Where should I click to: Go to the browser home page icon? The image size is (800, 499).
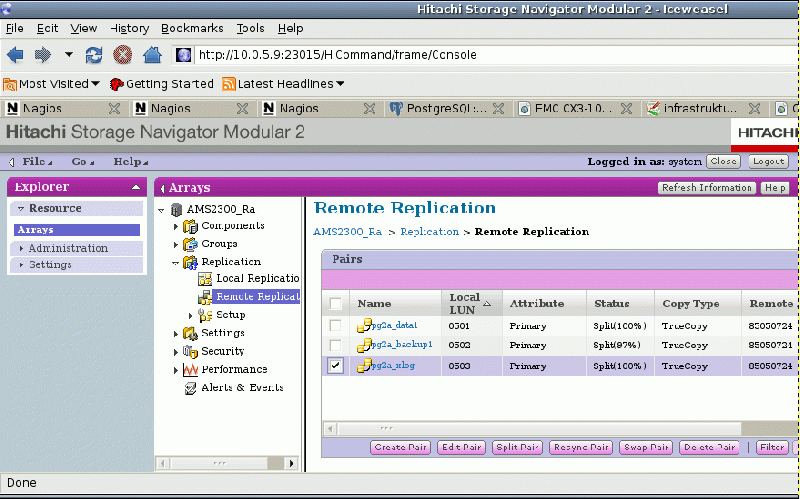152,55
